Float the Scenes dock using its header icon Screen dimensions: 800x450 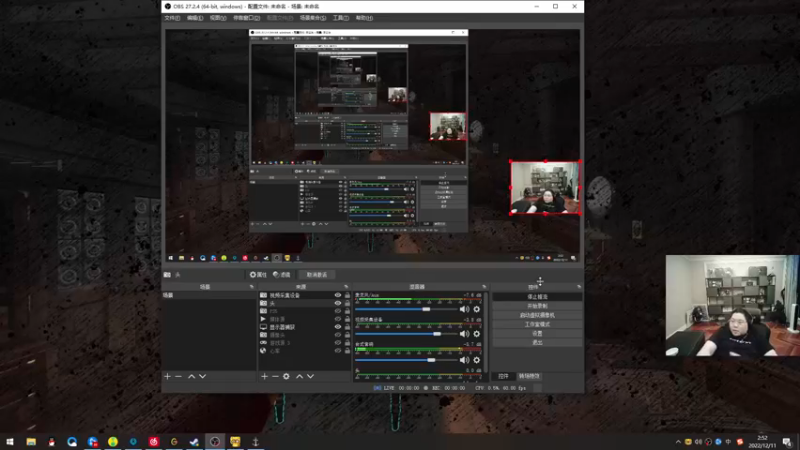click(252, 287)
